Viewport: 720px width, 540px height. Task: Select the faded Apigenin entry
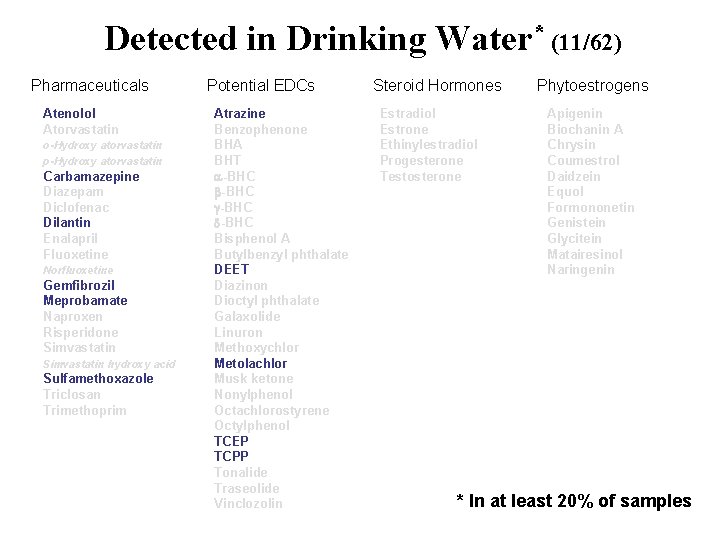(574, 114)
